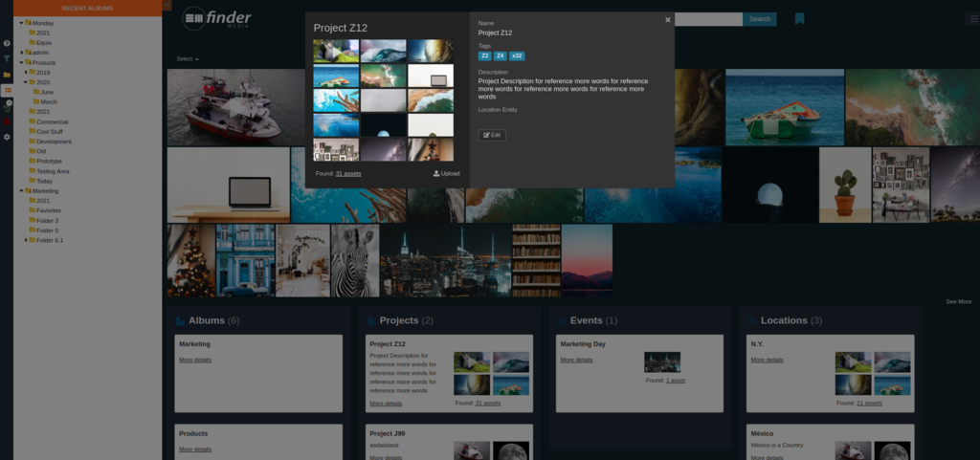The image size is (980, 460).
Task: Click the Edit button in Project Z12 dialog
Action: tap(492, 135)
